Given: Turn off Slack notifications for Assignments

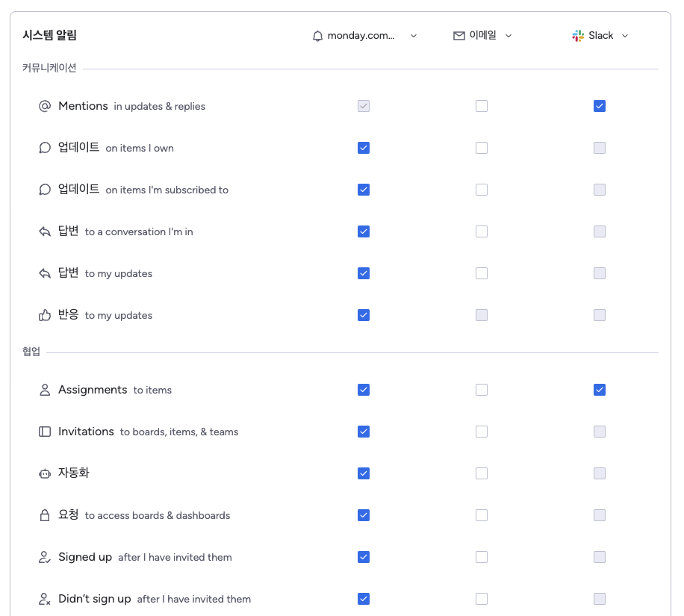Looking at the screenshot, I should 600,390.
